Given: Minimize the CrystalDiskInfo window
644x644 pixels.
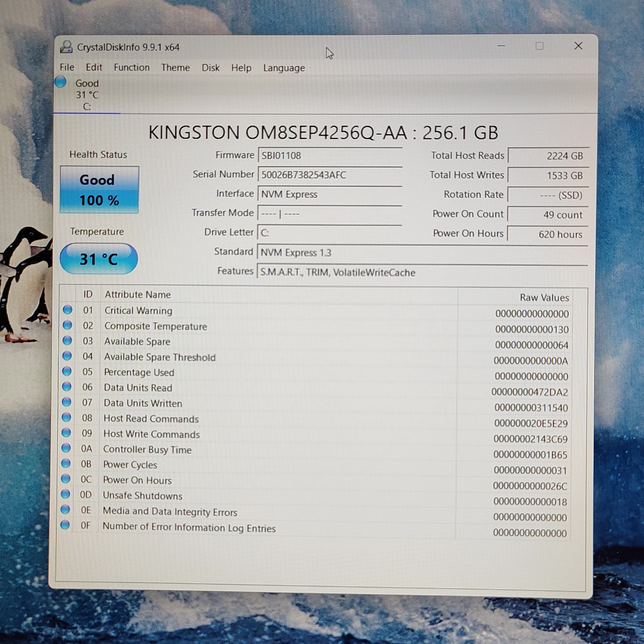Looking at the screenshot, I should 501,46.
